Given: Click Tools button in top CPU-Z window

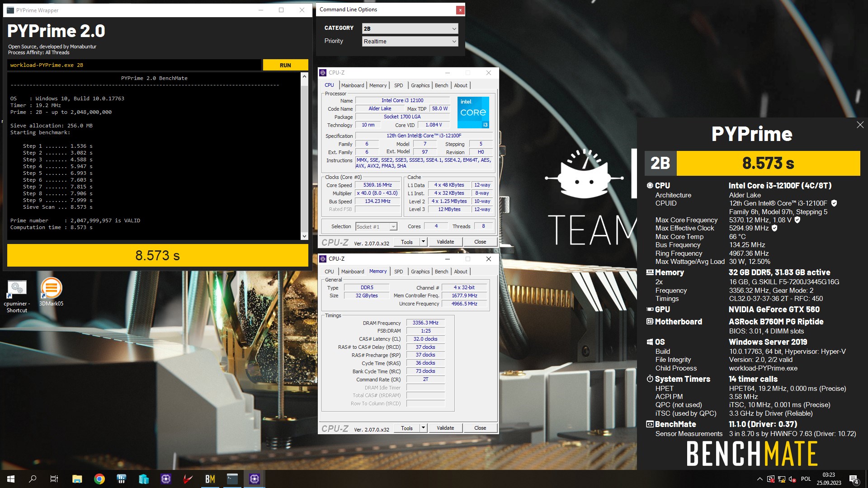Looking at the screenshot, I should (407, 242).
